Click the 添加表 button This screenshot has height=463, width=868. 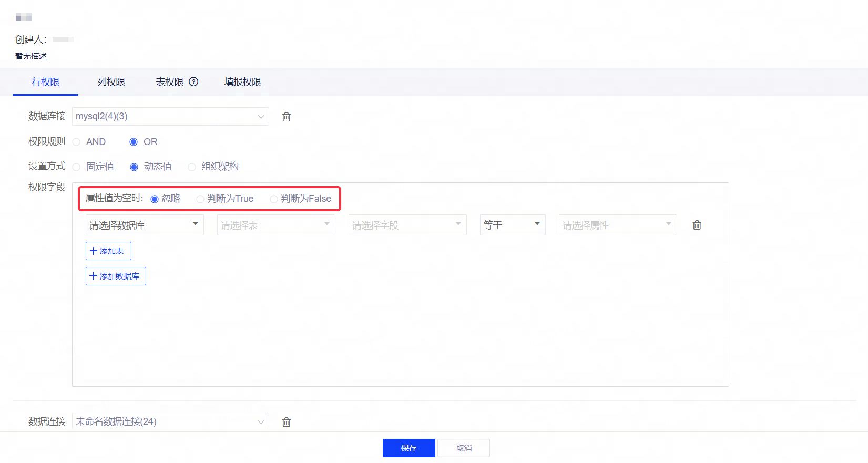point(108,251)
